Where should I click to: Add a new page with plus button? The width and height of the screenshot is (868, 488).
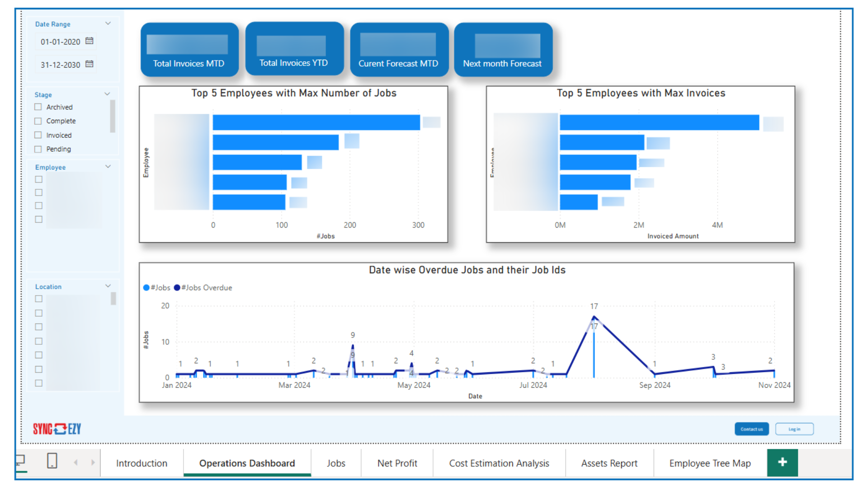point(782,462)
